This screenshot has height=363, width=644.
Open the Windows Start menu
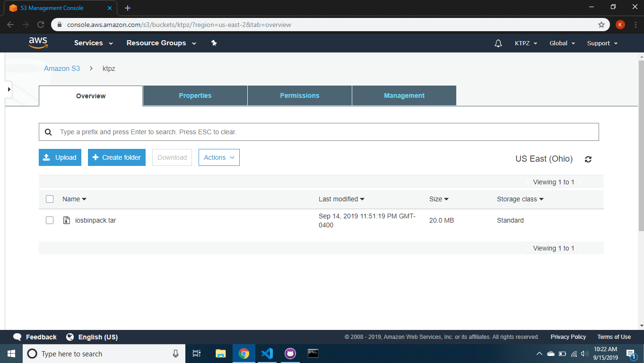click(11, 354)
